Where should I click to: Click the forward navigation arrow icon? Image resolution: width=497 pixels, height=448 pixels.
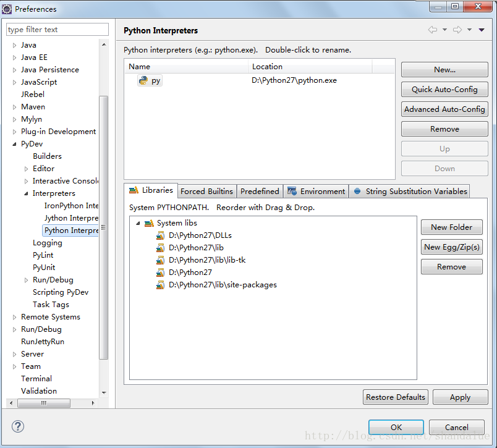[x=457, y=30]
